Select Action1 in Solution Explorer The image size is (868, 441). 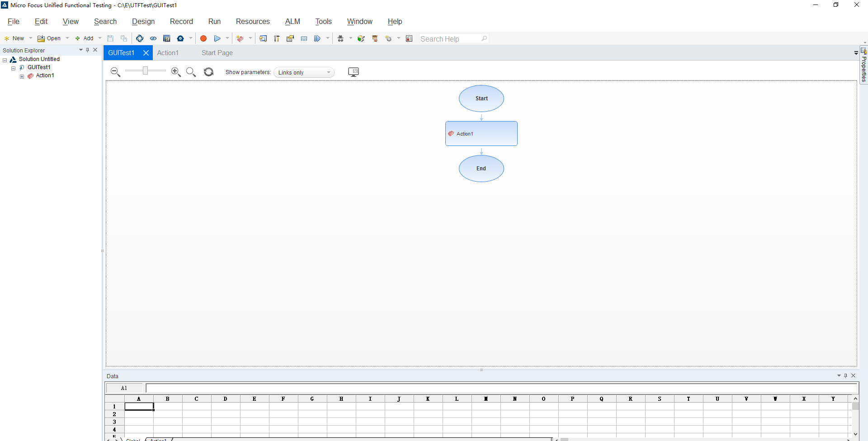[45, 75]
